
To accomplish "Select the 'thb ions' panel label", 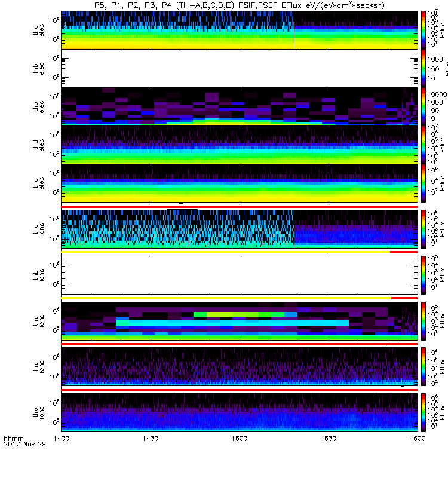I will tap(38, 275).
